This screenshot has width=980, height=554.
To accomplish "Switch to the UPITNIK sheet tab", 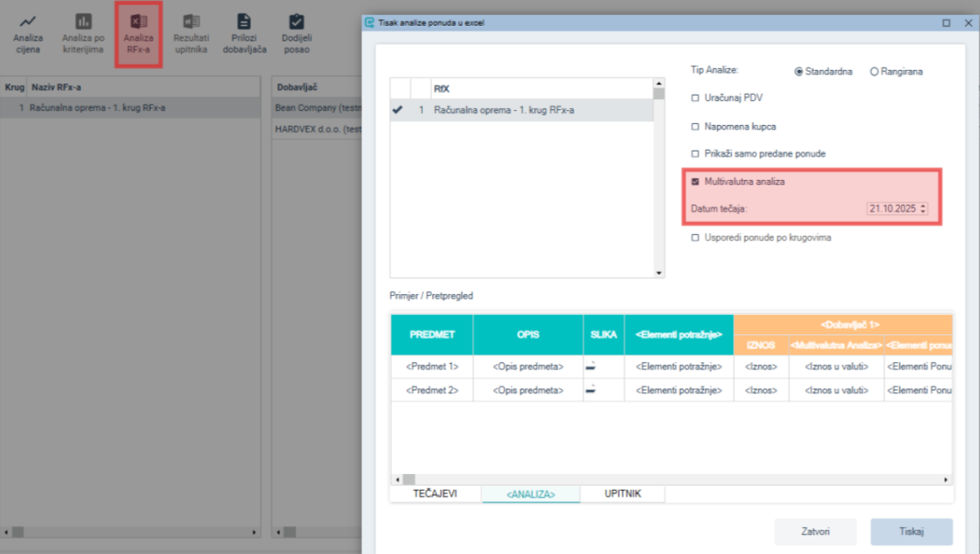I will [x=622, y=494].
